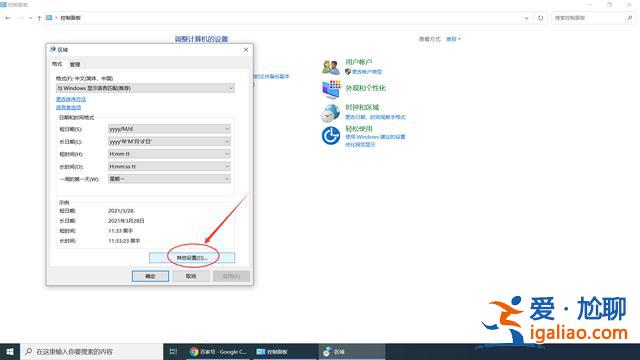
Task: Click the Ease of Access blue circular icon
Action: click(x=331, y=136)
